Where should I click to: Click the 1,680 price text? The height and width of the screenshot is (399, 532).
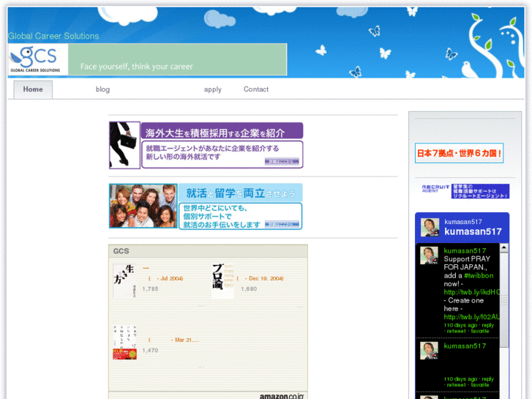(249, 289)
